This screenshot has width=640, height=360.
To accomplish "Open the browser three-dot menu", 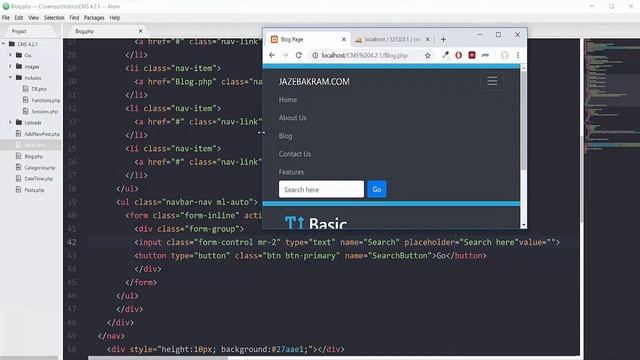I will click(518, 55).
